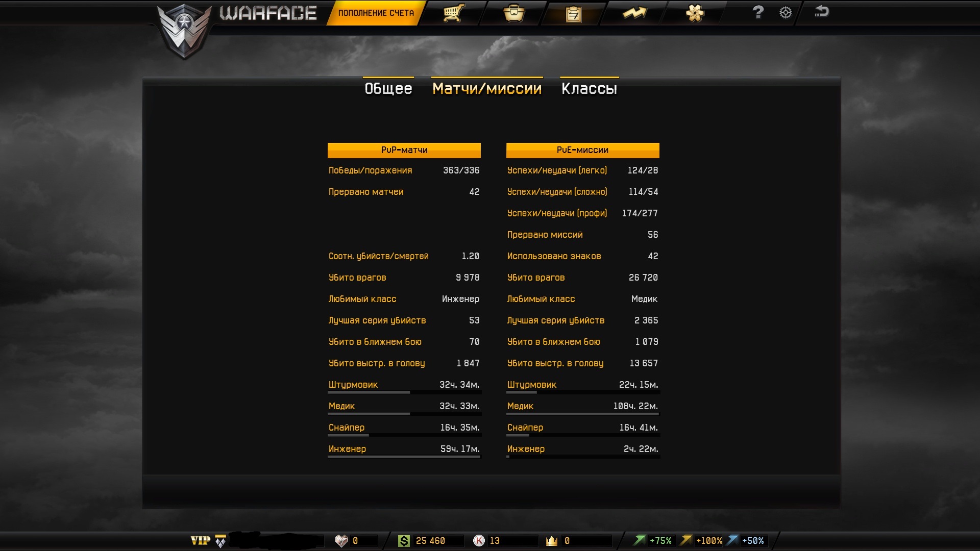Open help question mark icon

758,12
